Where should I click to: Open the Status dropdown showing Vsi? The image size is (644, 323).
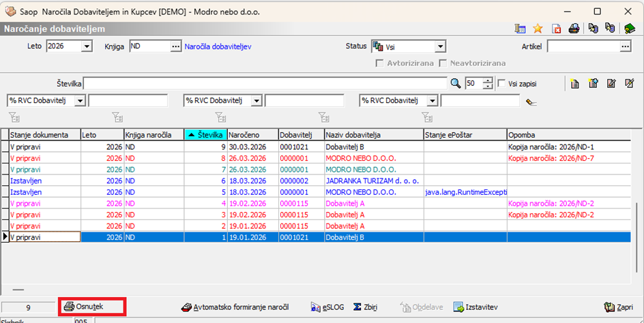click(x=440, y=46)
